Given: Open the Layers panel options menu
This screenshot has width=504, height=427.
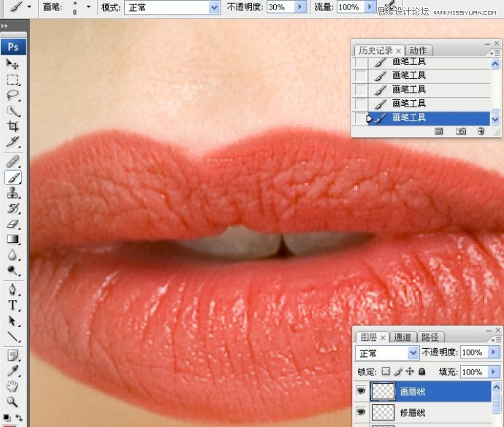Looking at the screenshot, I should tap(495, 339).
